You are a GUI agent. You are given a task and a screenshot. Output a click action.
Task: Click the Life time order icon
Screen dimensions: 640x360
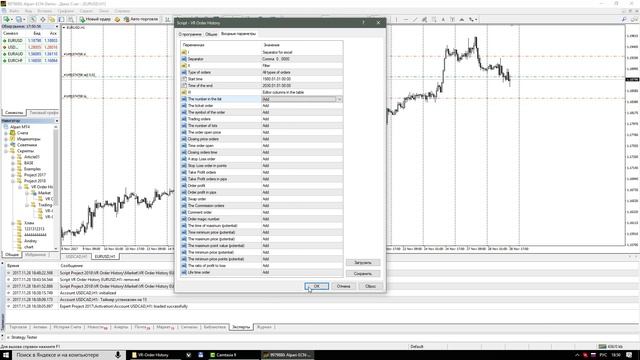click(x=184, y=272)
